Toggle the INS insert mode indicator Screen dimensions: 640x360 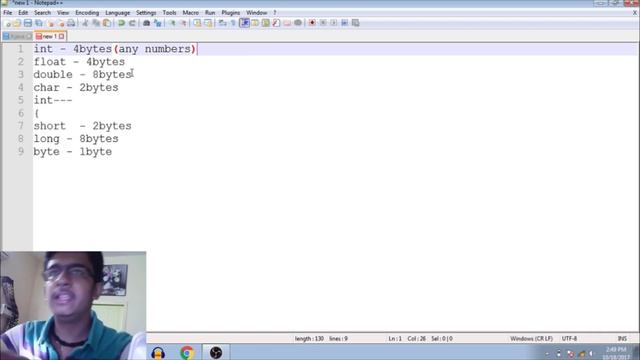coord(622,338)
